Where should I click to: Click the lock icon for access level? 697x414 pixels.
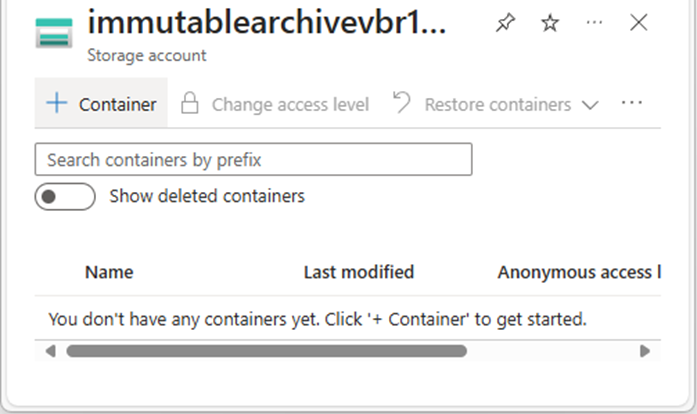[189, 103]
